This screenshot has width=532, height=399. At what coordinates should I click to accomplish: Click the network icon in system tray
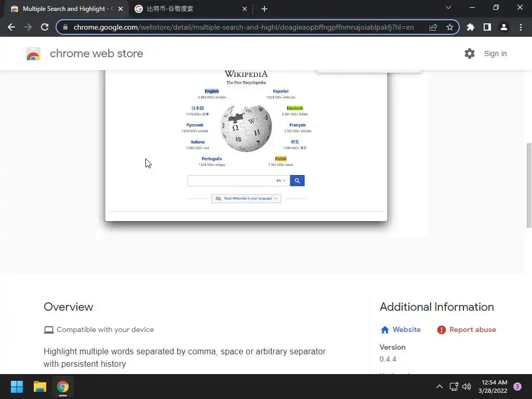click(454, 387)
